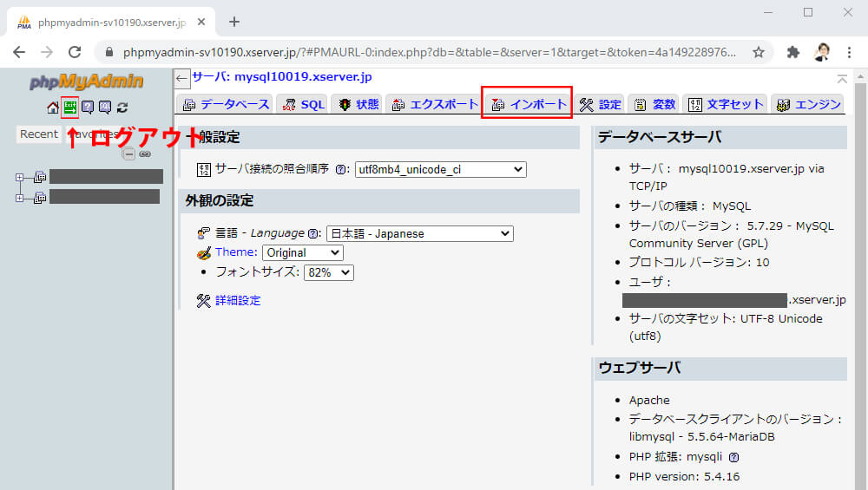Open the font size dropdown 82%
The image size is (868, 490).
pyautogui.click(x=329, y=272)
